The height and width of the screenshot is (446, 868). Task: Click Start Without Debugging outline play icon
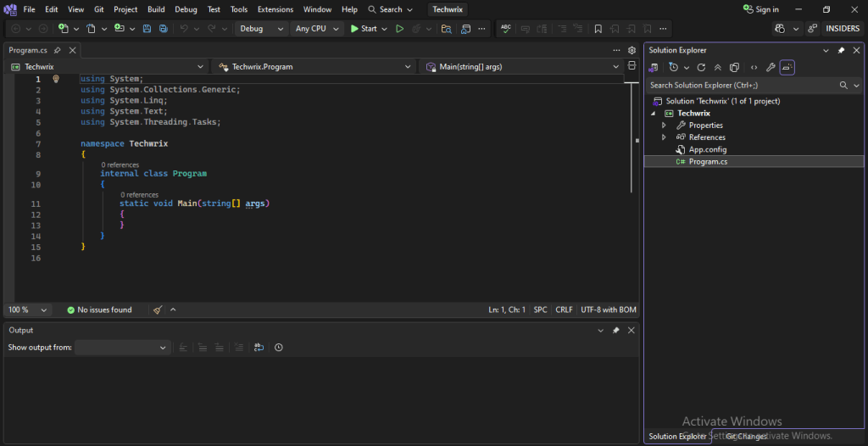coord(398,29)
